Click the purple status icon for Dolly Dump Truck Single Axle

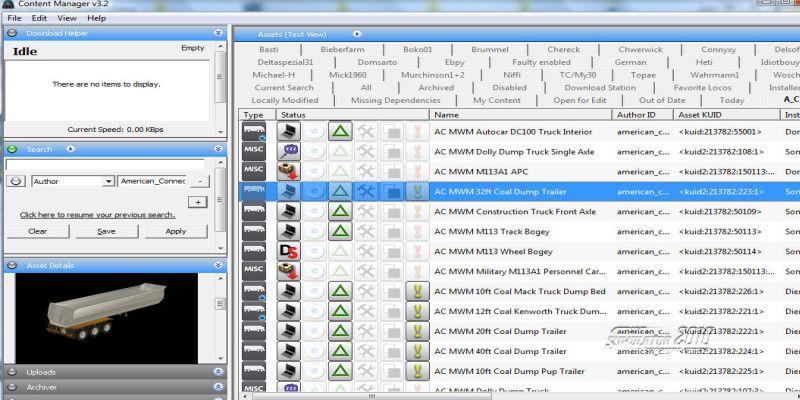click(288, 151)
